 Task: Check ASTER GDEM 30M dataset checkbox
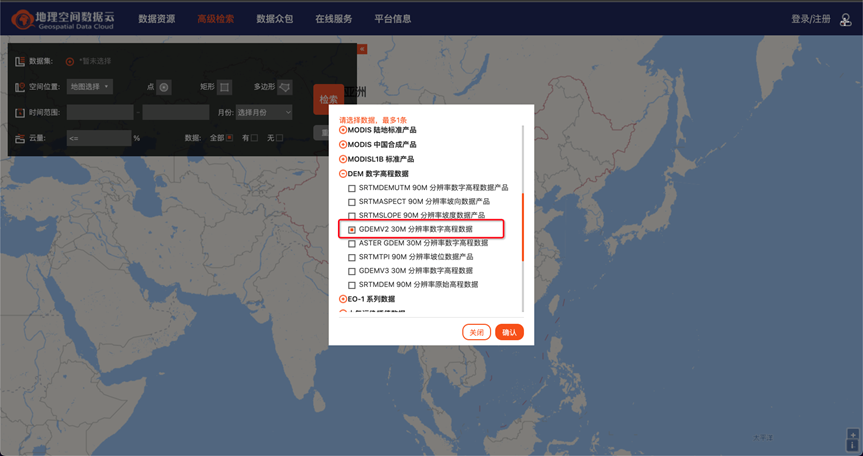[352, 243]
